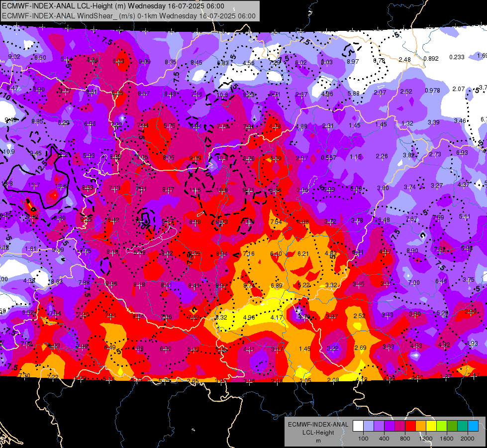
Task: Click the wind shear value 11.6
Action: (x=195, y=190)
